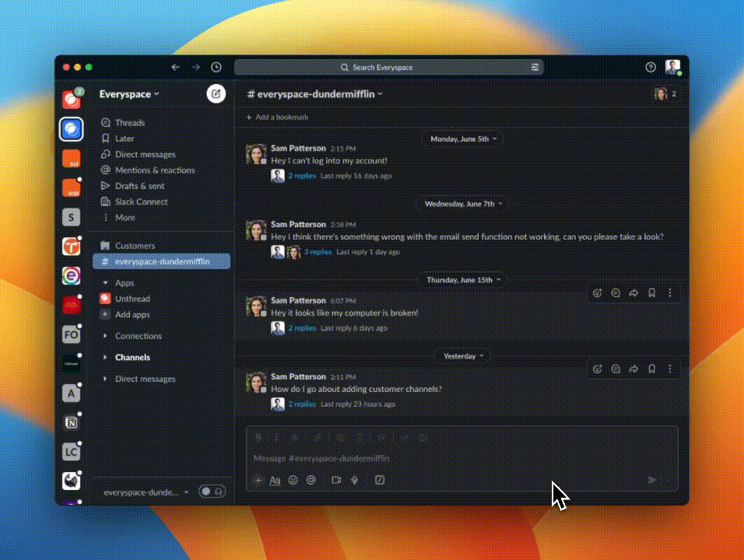Collapse the Apps section
The width and height of the screenshot is (744, 560).
[x=105, y=282]
